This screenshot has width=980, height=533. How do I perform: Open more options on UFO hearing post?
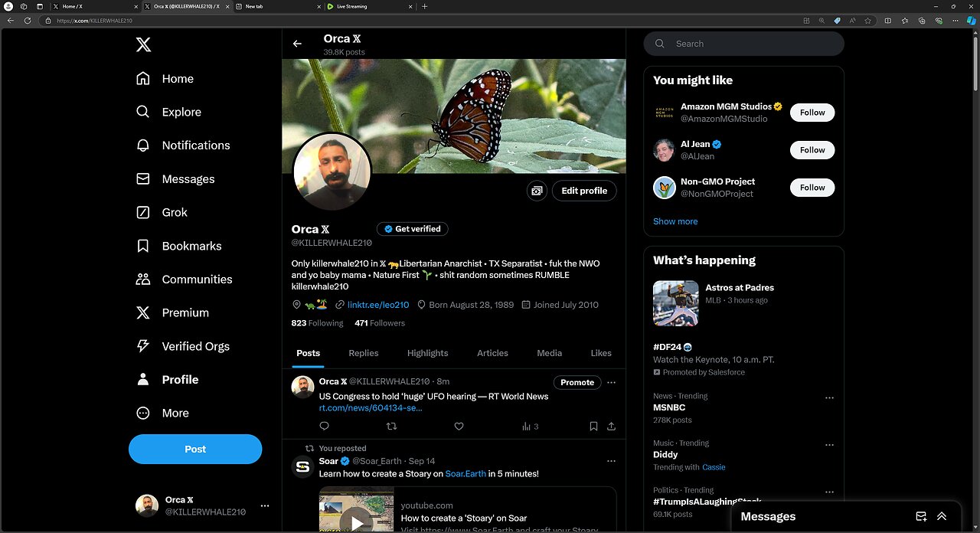(x=611, y=382)
